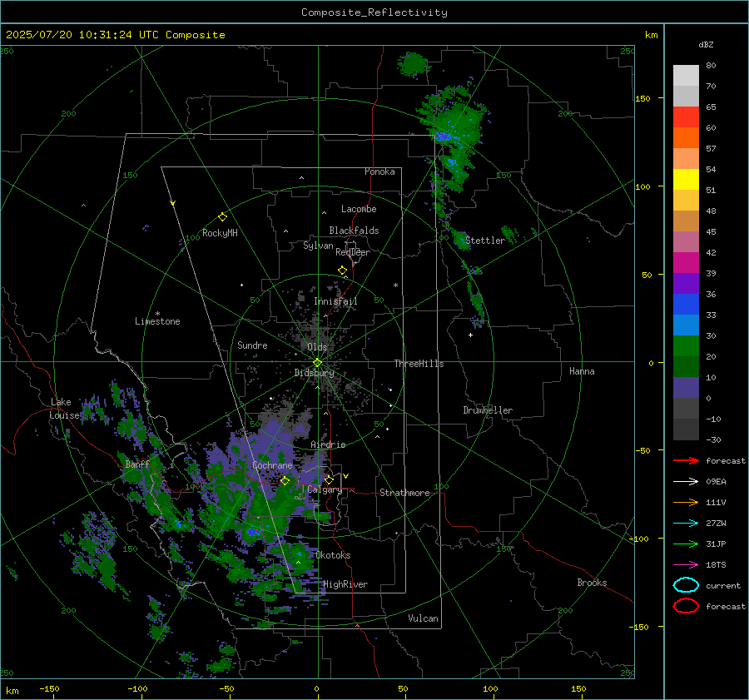Click the Lake Louise label
Image resolution: width=749 pixels, height=700 pixels.
tap(65, 409)
